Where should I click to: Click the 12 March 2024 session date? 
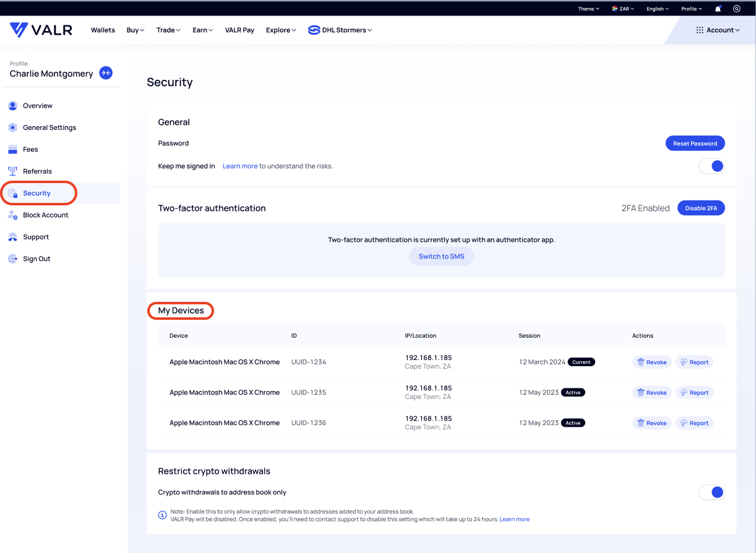(x=542, y=362)
